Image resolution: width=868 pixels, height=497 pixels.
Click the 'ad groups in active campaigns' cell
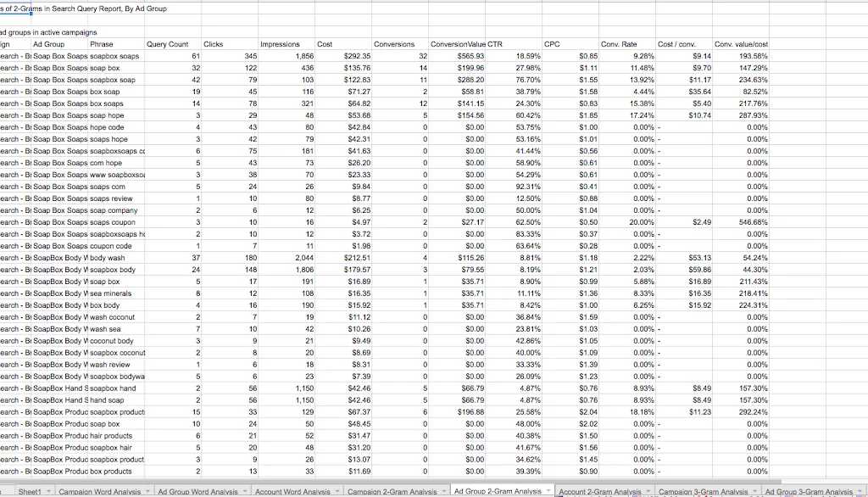(x=48, y=32)
